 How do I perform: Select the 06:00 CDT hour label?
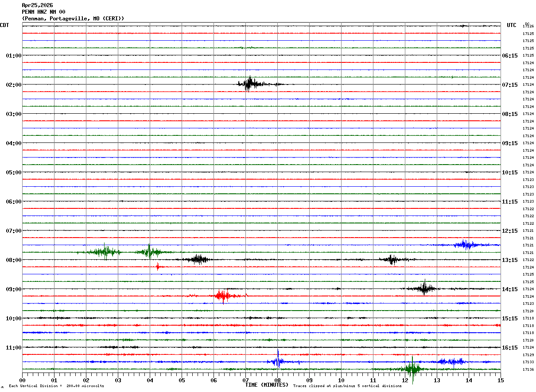(x=13, y=202)
